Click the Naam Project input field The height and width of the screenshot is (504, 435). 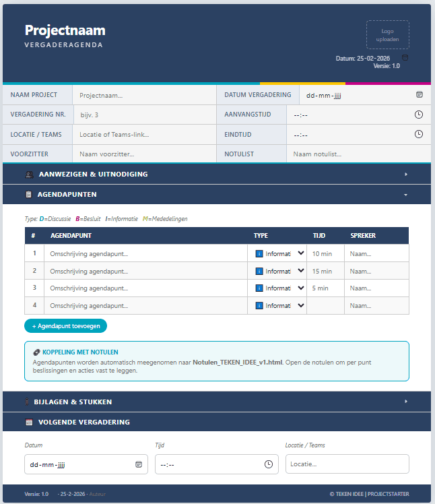(144, 95)
